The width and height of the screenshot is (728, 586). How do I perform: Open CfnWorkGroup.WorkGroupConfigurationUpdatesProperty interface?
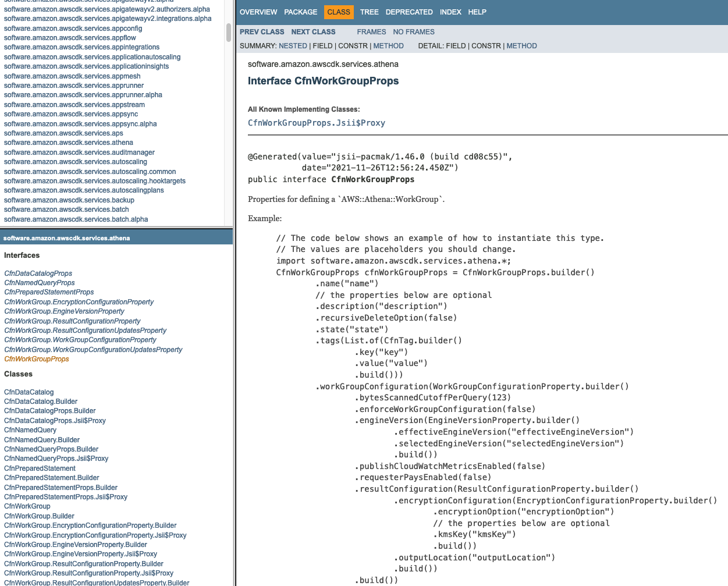pyautogui.click(x=93, y=350)
